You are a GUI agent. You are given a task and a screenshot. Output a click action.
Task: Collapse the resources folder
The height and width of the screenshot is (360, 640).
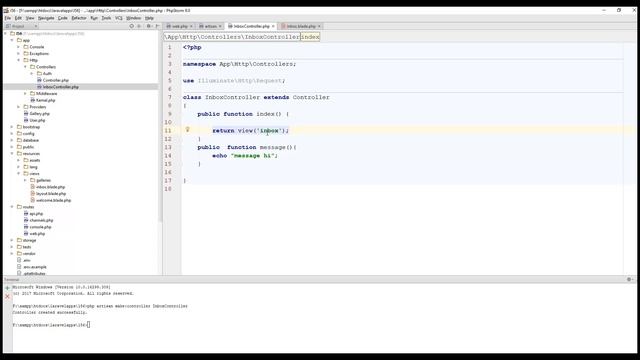[12, 153]
